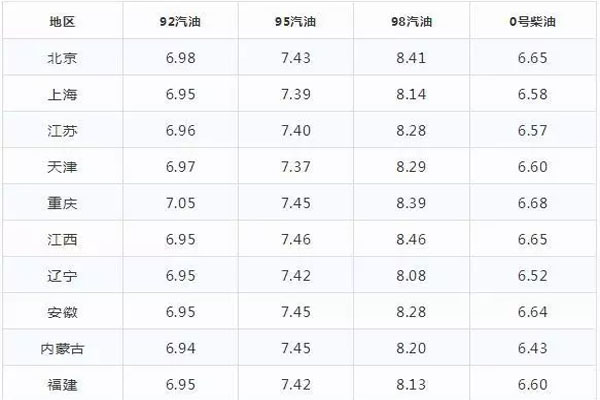Click the 0号柴油 column header
600x400 pixels.
(532, 21)
